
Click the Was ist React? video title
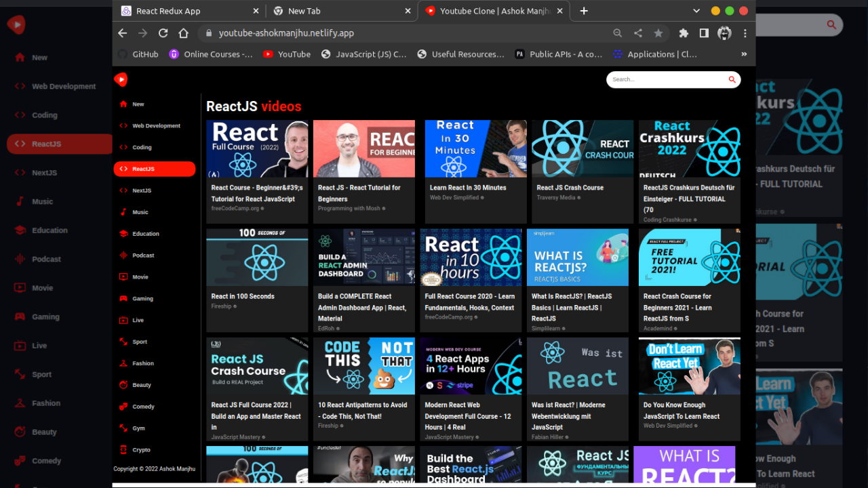click(x=570, y=416)
